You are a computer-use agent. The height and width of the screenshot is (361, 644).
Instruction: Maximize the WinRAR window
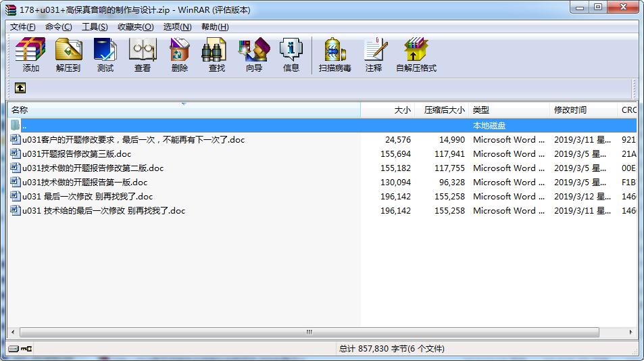point(598,7)
